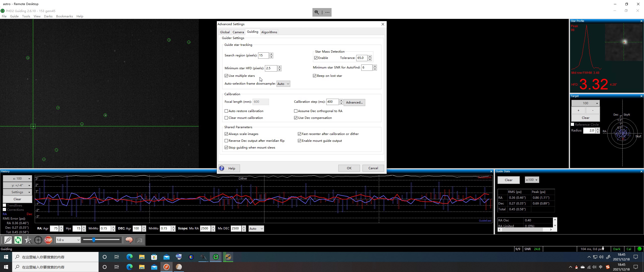Click the green status indicator in status bar
The height and width of the screenshot is (272, 644).
pos(639,249)
